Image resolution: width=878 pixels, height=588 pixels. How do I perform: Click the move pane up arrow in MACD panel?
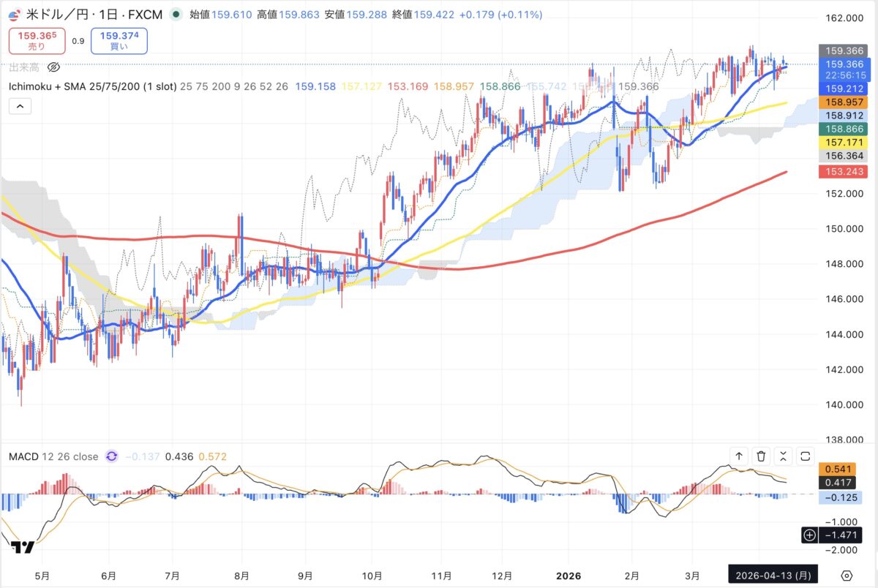pos(739,456)
